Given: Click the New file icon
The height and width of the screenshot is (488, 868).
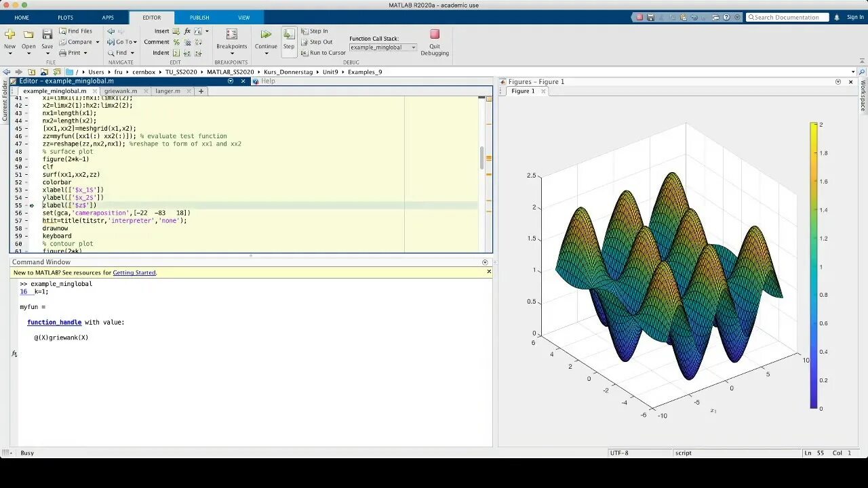Looking at the screenshot, I should pos(9,34).
